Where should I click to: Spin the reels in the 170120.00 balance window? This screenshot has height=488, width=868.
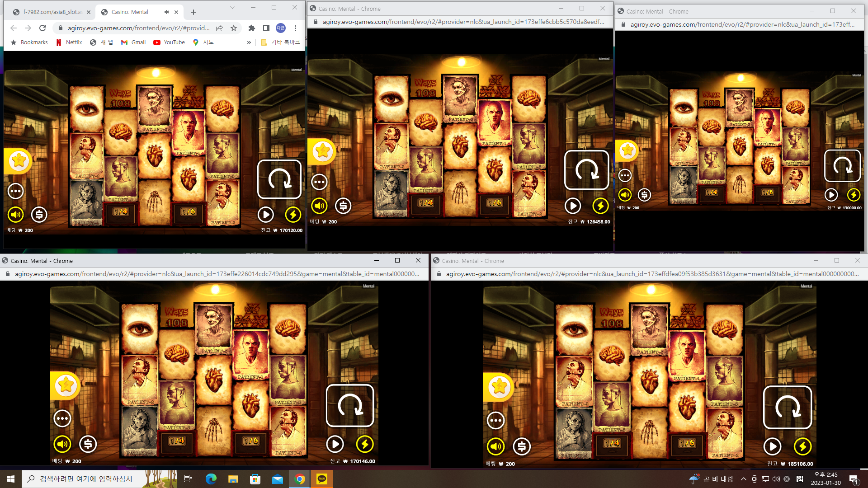(279, 179)
